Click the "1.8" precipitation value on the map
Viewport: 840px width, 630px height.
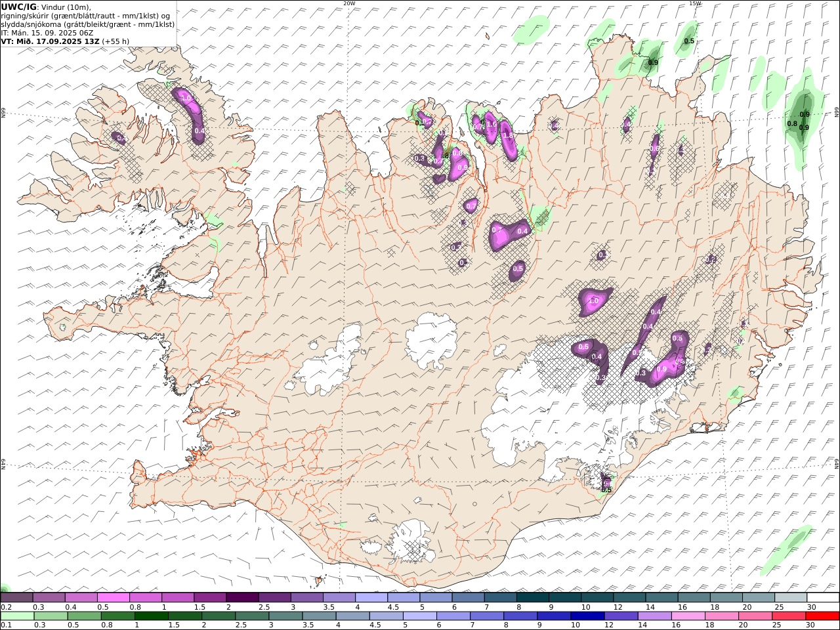point(507,135)
